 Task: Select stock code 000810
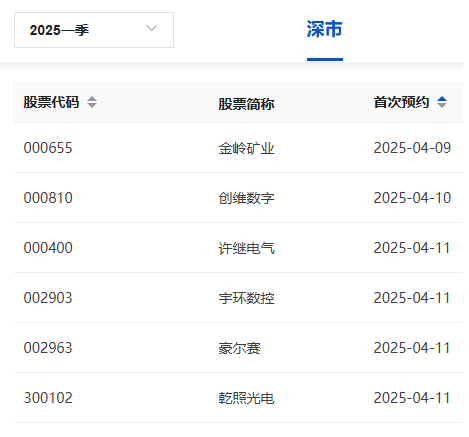tap(48, 198)
